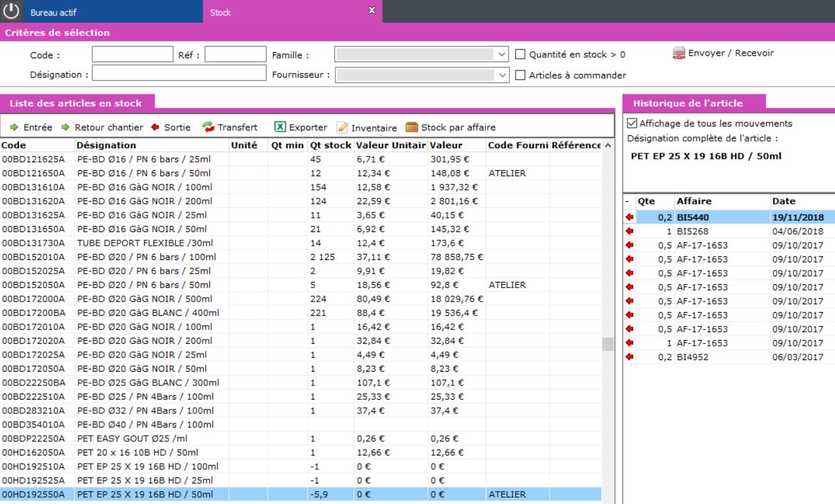835x504 pixels.
Task: Click the Réf input field
Action: coord(235,55)
